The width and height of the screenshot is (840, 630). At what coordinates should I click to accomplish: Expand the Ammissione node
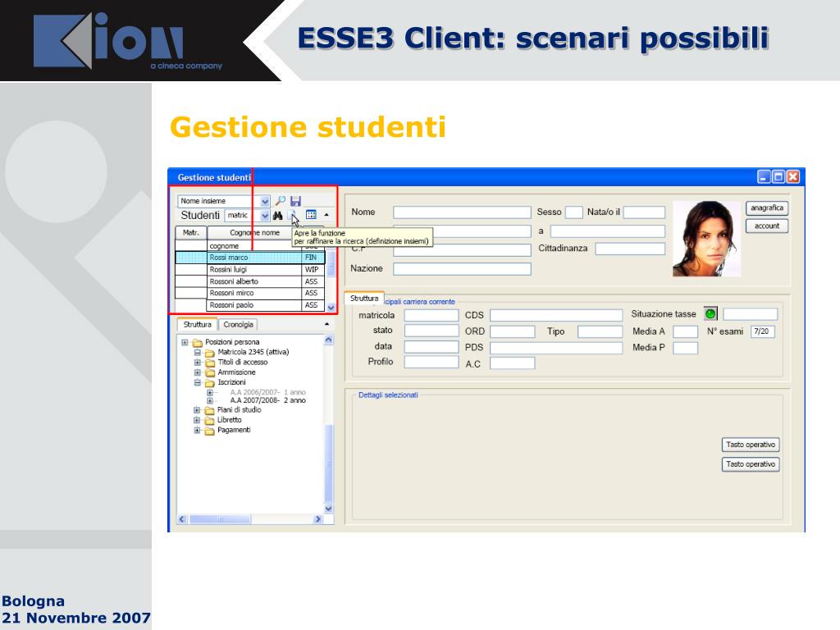tap(197, 372)
